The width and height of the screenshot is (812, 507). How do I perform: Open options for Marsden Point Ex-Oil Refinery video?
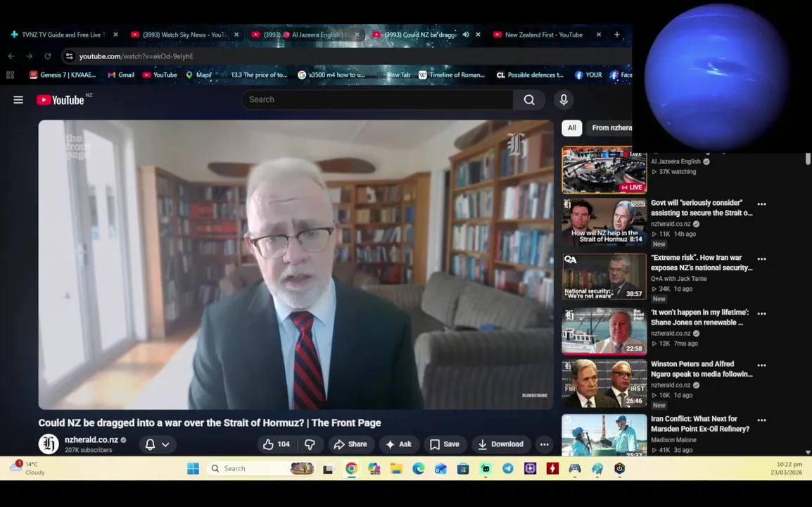(x=761, y=420)
